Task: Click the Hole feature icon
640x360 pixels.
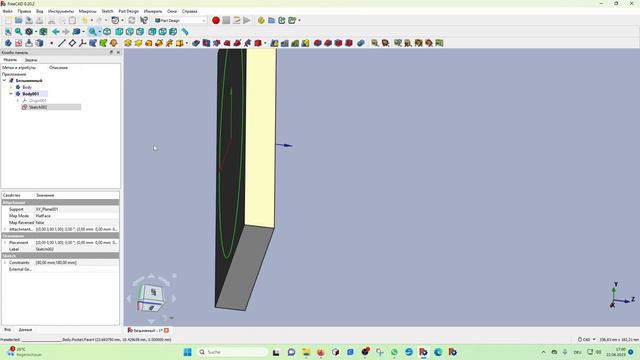Action: (207, 43)
